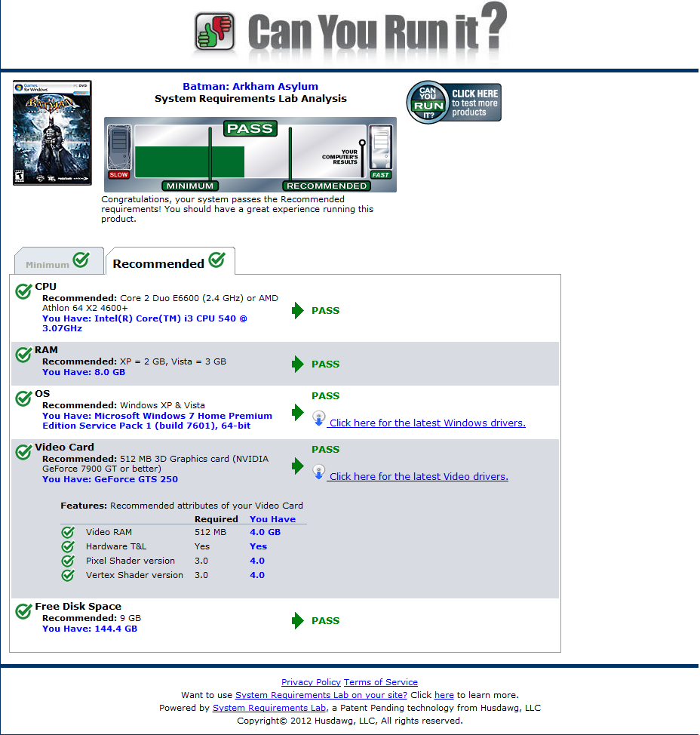Click the 'Required' column header
700x735 pixels.
click(x=216, y=519)
